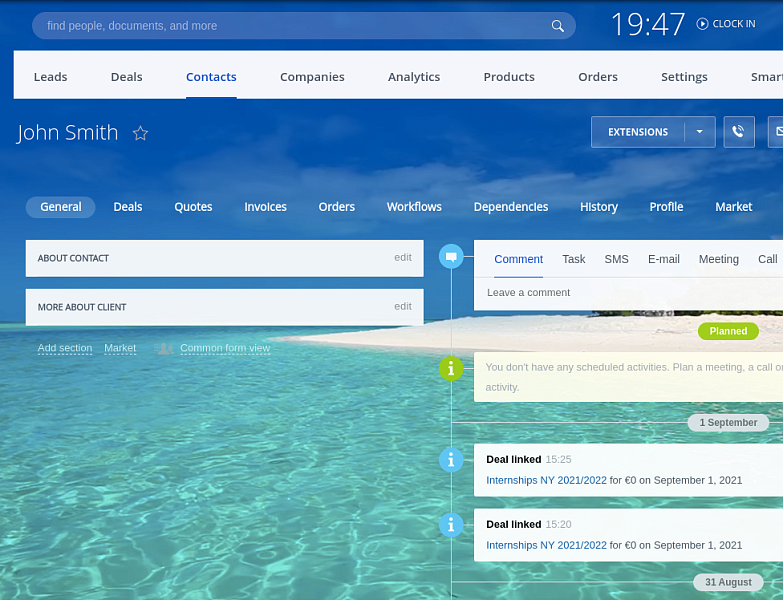This screenshot has width=783, height=600.
Task: Open the Deals menu in top navigation
Action: click(126, 77)
